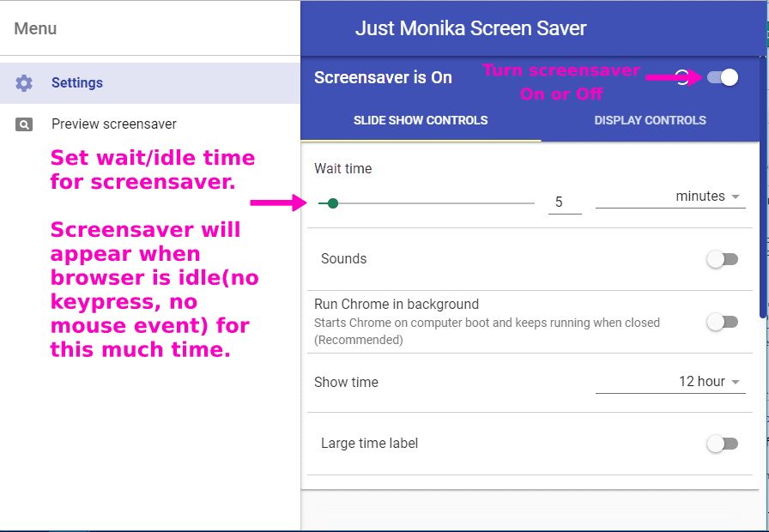The height and width of the screenshot is (532, 769).
Task: Open Settings via the gear icon
Action: pos(25,82)
